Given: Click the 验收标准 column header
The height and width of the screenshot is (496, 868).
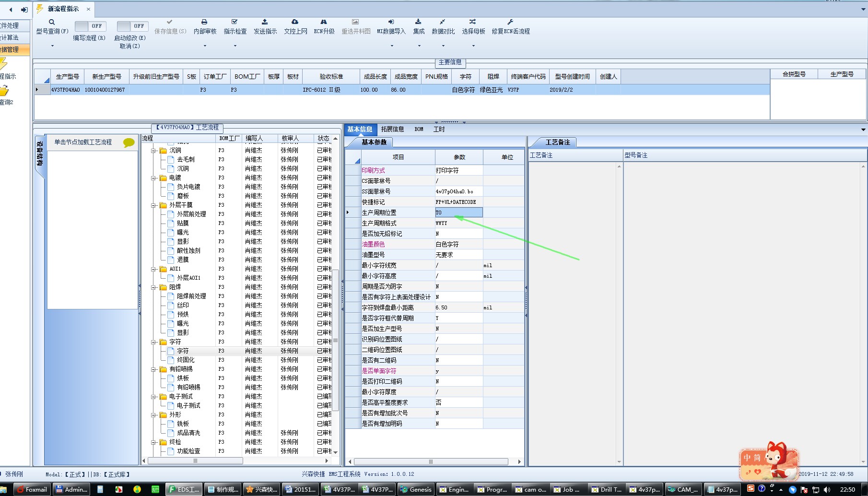Looking at the screenshot, I should coord(331,76).
